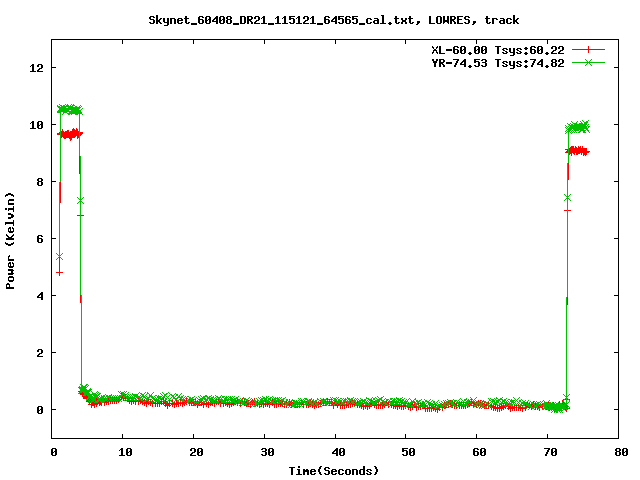
Task: Click the Time(Seconds) axis label
Action: [x=333, y=471]
